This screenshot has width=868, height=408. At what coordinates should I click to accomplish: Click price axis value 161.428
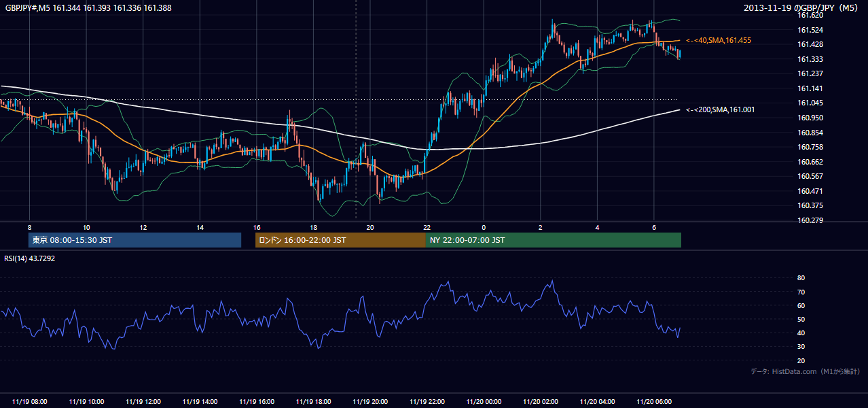pyautogui.click(x=810, y=44)
